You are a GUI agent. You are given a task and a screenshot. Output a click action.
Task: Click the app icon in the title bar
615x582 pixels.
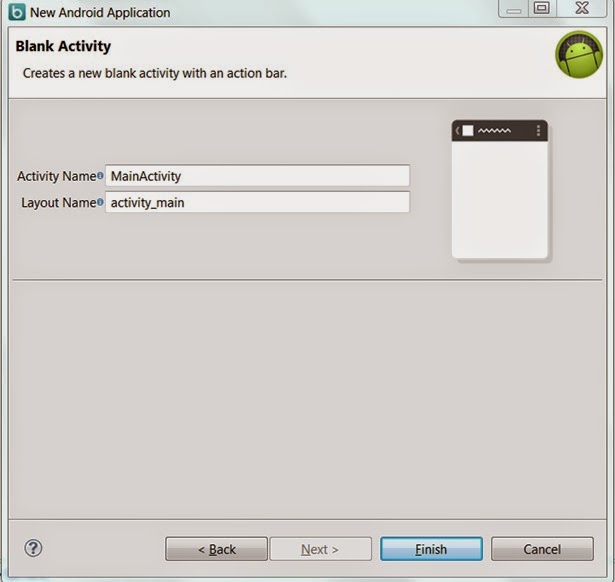coord(17,12)
